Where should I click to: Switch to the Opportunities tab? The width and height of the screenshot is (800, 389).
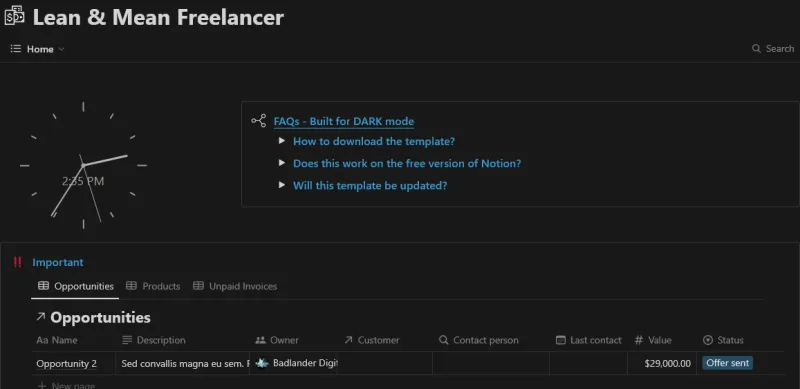76,286
